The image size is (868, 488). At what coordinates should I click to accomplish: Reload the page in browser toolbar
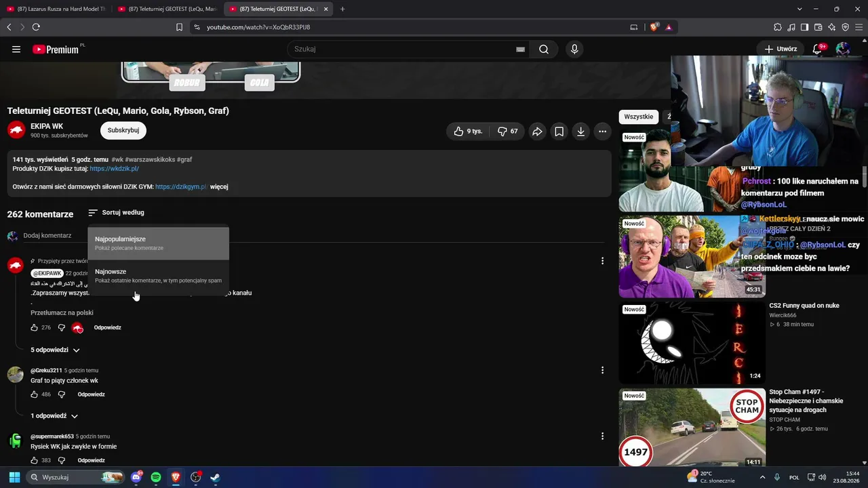click(x=36, y=27)
